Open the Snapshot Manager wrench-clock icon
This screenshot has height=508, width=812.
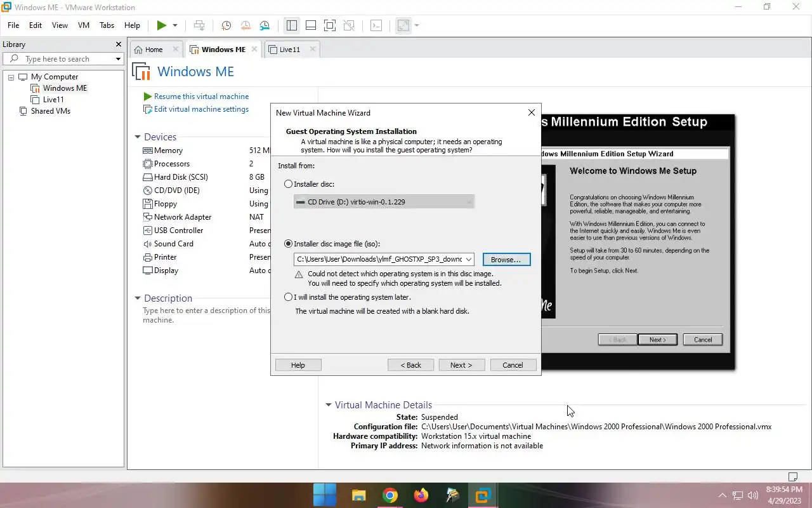[x=265, y=25]
